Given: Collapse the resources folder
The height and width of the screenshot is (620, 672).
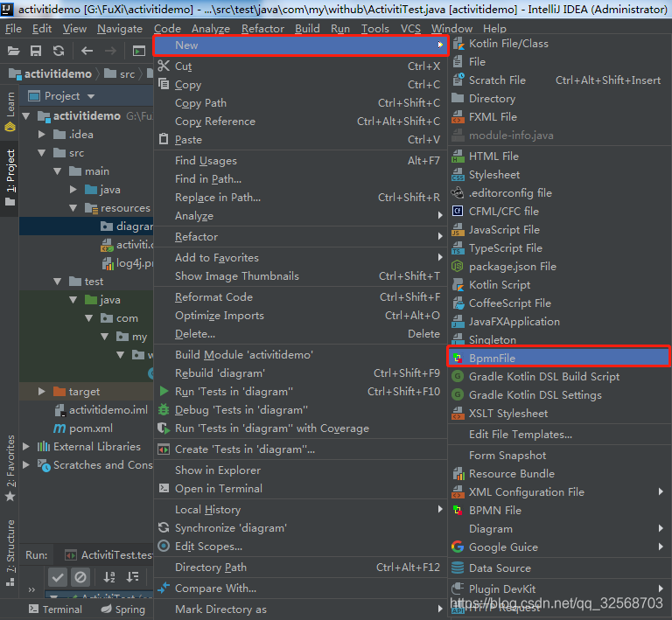Looking at the screenshot, I should point(73,208).
